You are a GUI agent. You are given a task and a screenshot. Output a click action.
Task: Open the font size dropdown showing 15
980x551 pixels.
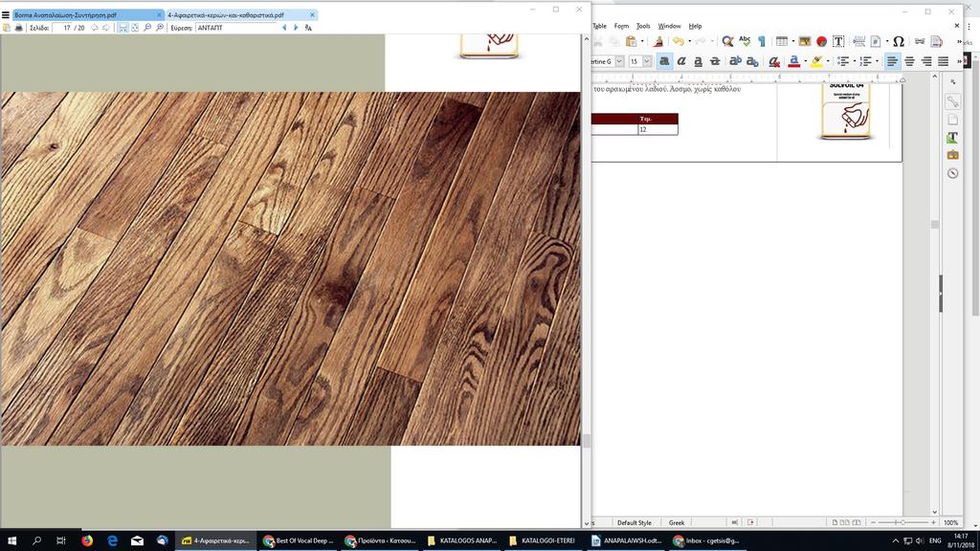click(647, 61)
